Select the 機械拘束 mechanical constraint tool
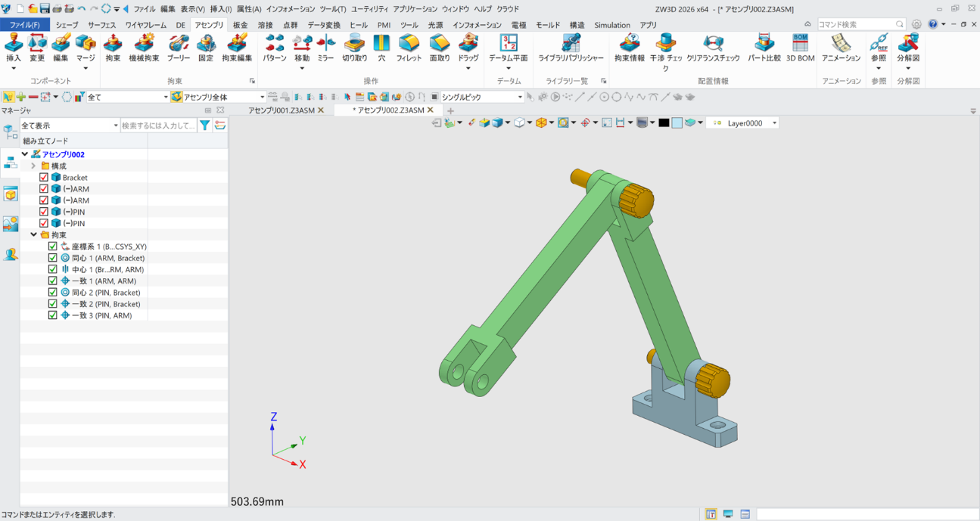980x521 pixels. [145, 51]
